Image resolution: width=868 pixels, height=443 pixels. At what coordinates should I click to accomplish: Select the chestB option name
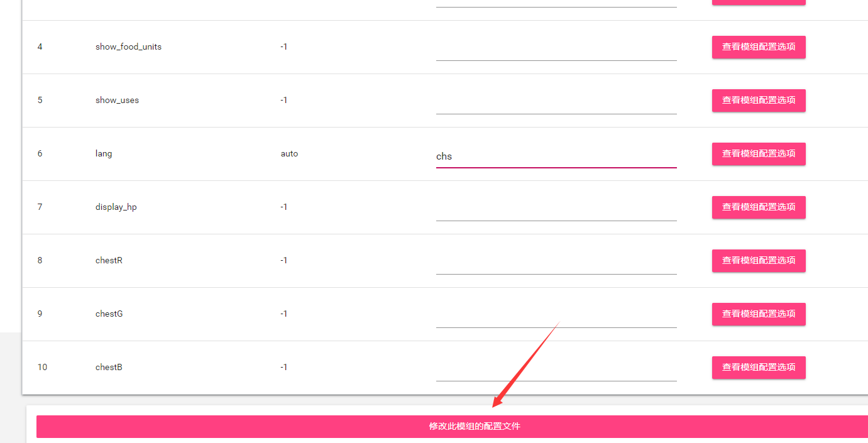[x=109, y=367]
